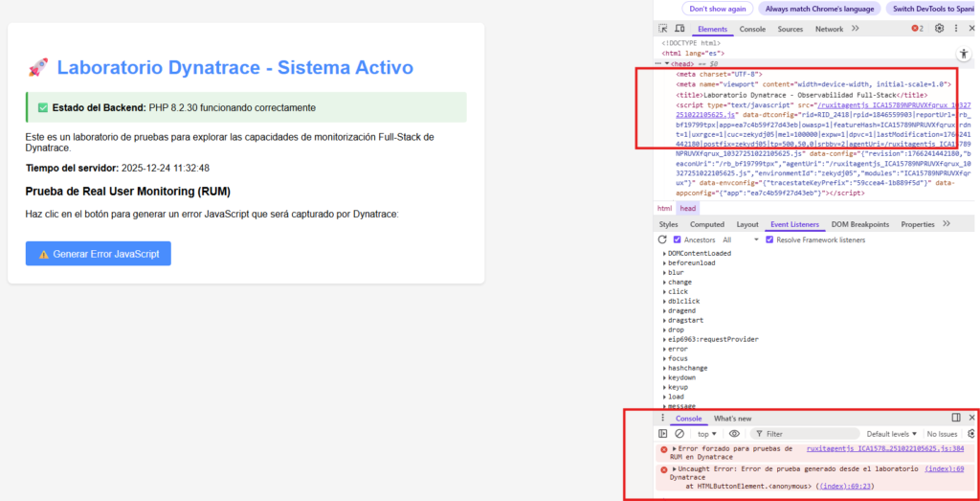Screen dimensions: 980x501
Task: Expand the DOMContentLoaded listener entry
Action: point(665,253)
